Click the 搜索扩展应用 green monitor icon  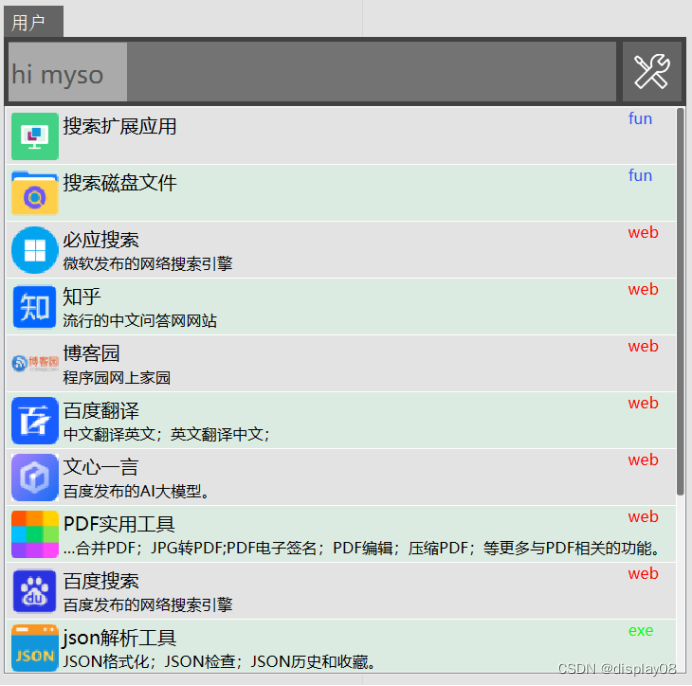[35, 136]
